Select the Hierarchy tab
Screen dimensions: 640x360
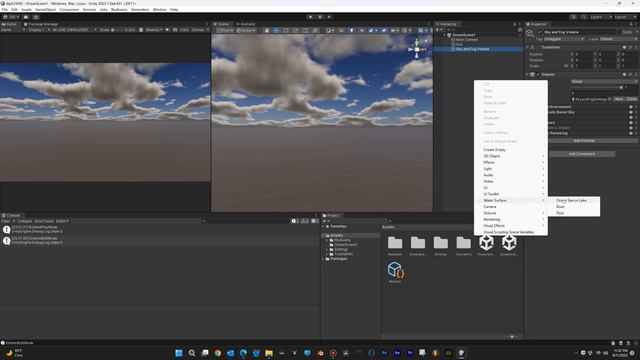447,24
